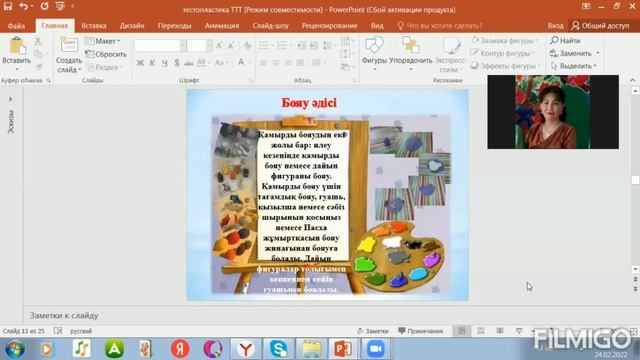
Task: Open the Файл tab
Action: point(16,26)
